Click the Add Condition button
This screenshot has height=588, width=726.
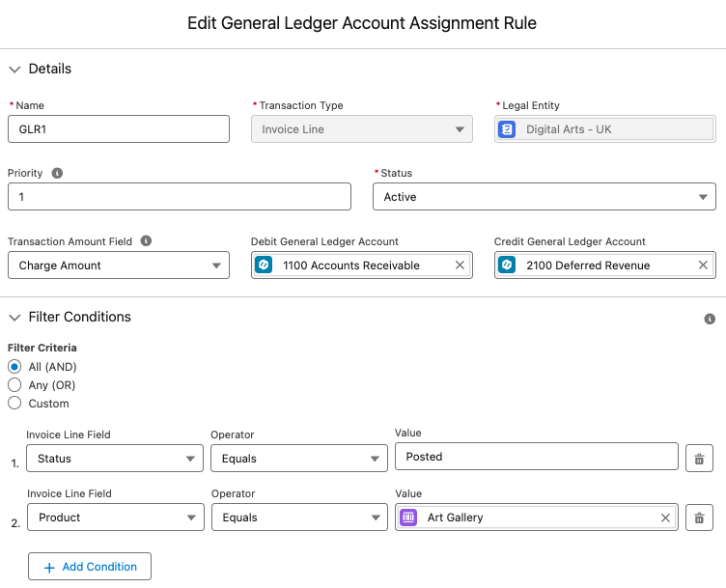90,567
